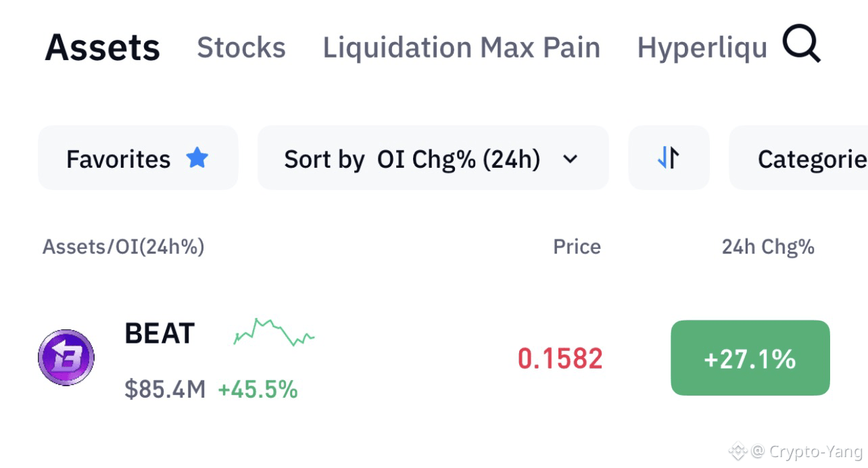Image resolution: width=868 pixels, height=468 pixels.
Task: Click the chevron in the Sort by box
Action: (571, 160)
